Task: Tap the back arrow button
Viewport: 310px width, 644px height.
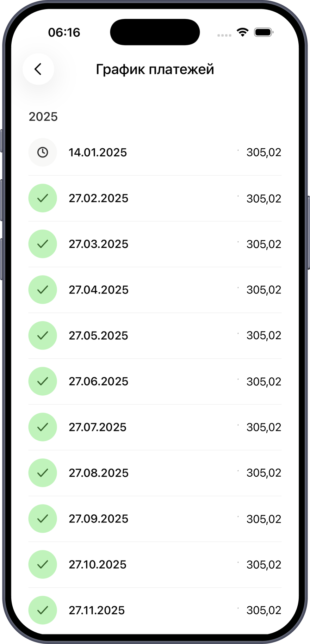Action: click(x=38, y=69)
